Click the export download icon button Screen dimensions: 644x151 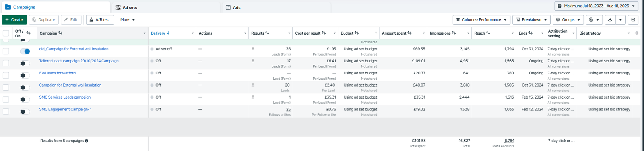point(610,19)
